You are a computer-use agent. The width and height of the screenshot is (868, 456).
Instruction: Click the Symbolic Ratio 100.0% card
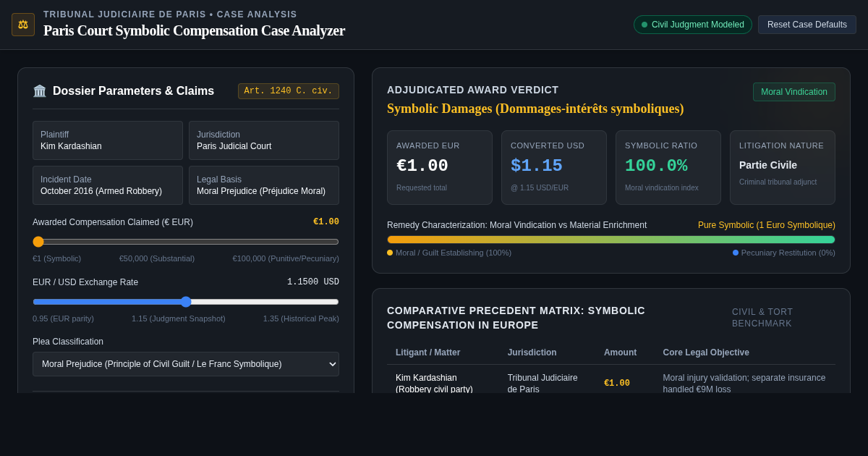(668, 167)
